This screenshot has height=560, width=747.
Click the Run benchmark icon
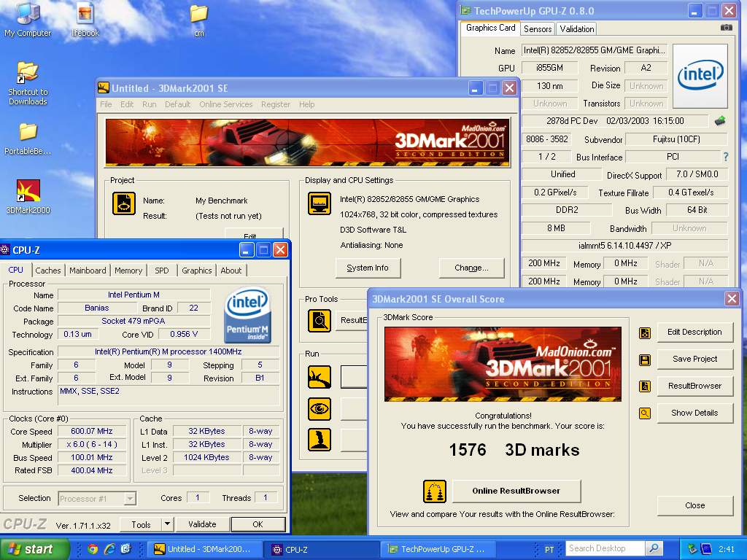pos(320,377)
